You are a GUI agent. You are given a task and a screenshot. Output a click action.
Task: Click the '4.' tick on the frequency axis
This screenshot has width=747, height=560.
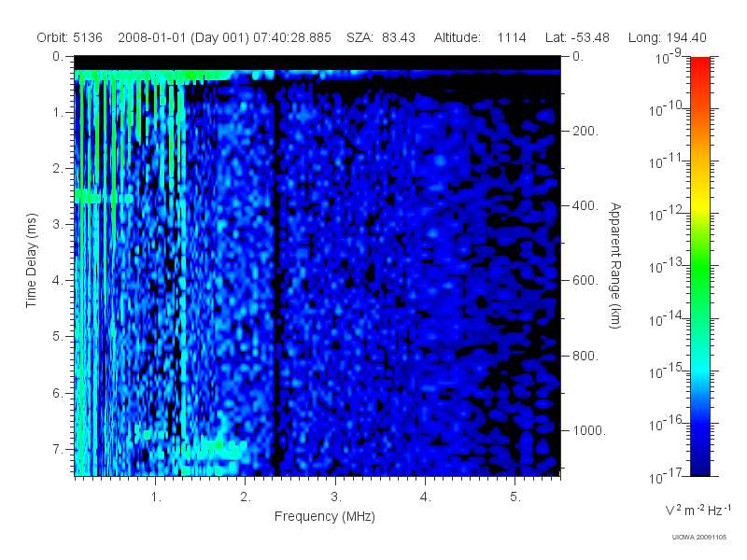[426, 497]
